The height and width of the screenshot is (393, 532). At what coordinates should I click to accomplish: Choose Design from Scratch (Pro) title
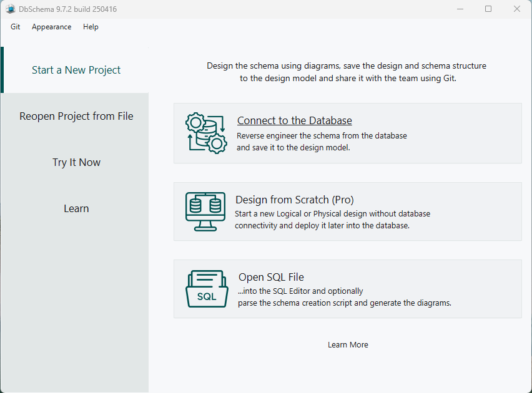point(295,200)
